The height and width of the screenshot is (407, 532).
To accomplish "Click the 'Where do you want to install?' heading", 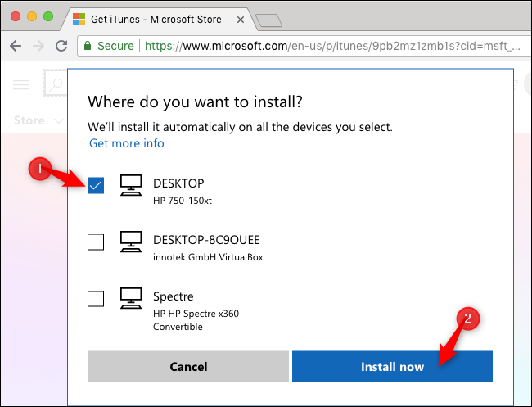I will point(195,102).
